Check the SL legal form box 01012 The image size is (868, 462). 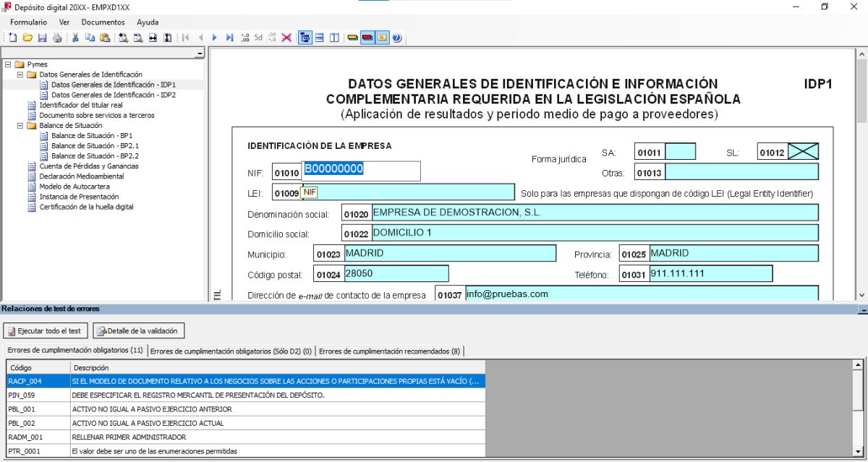(802, 152)
